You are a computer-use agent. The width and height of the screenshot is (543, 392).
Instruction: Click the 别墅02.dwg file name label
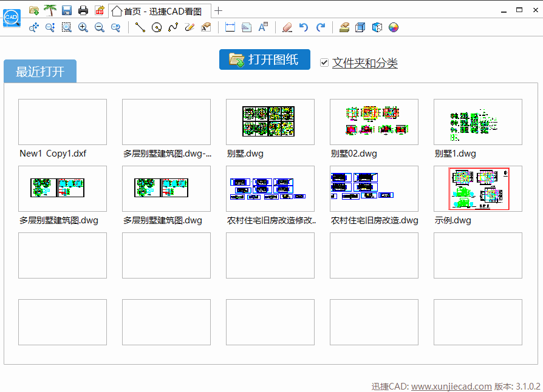353,154
